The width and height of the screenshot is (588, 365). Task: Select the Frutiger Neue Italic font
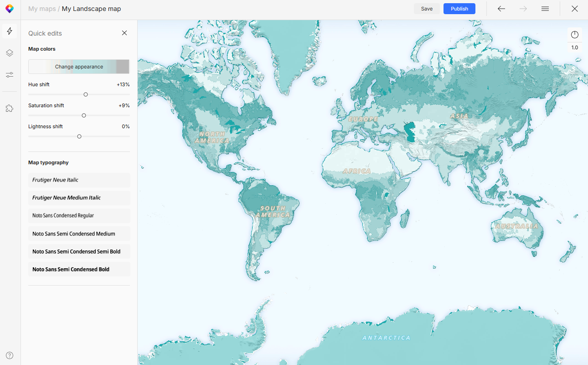[x=79, y=180]
